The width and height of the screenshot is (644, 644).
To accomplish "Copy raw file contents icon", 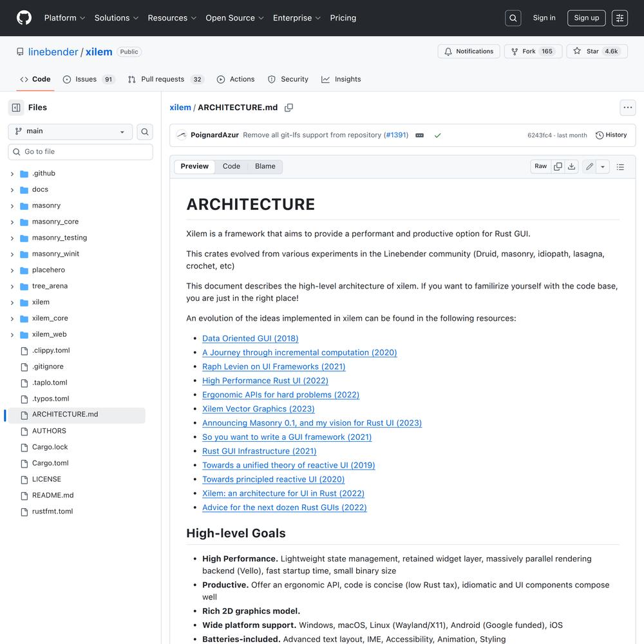I will click(558, 166).
